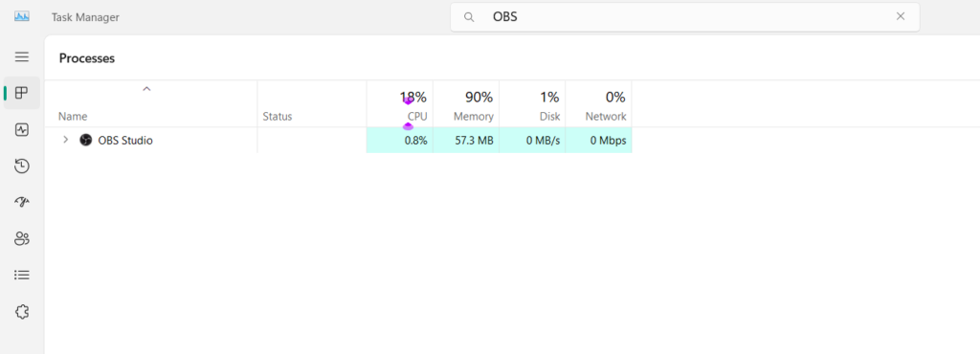Sort processes by Name column

(x=73, y=116)
